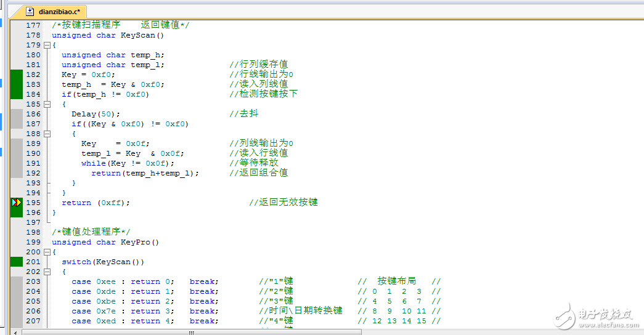This screenshot has width=644, height=335.
Task: Click line number 182 in the gutter
Action: coord(33,75)
